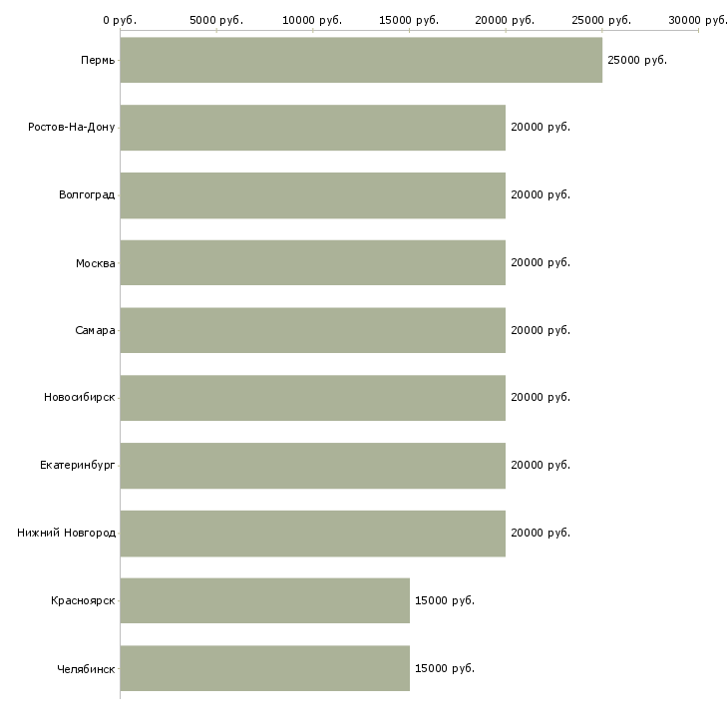Screen dimensions: 728x728
Task: Click the 20000 руб. value label beside Самара
Action: (540, 330)
